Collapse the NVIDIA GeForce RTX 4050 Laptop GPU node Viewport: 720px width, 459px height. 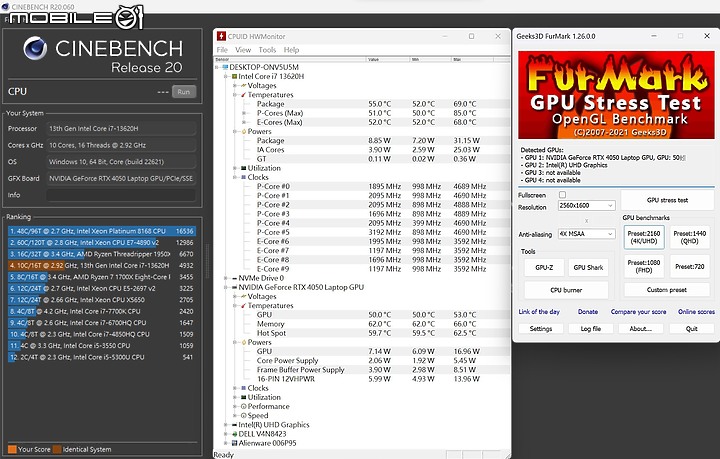pos(226,287)
